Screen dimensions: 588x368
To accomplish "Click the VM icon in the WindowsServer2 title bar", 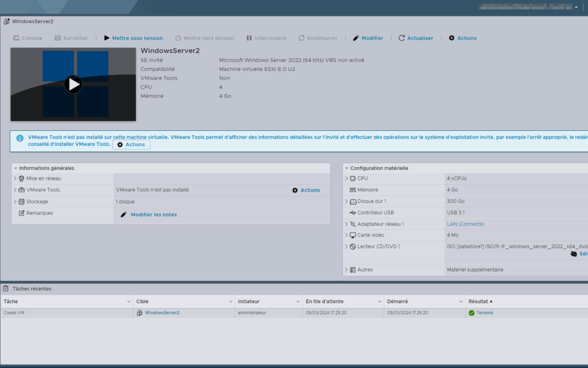I will pos(7,21).
